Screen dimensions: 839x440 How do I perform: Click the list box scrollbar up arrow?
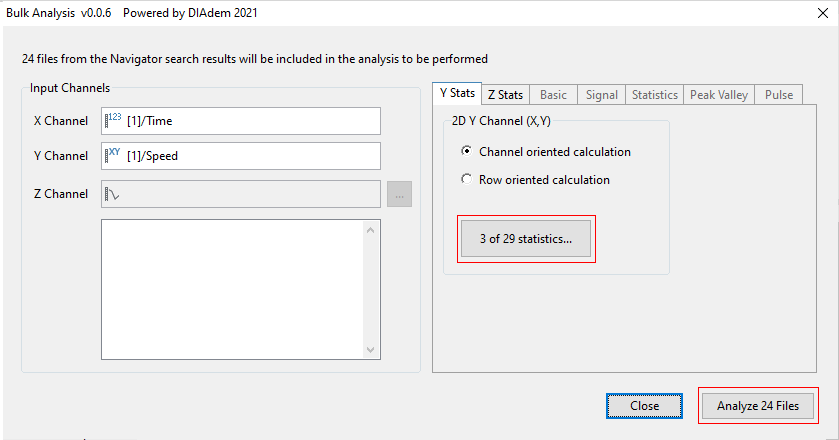pyautogui.click(x=371, y=230)
